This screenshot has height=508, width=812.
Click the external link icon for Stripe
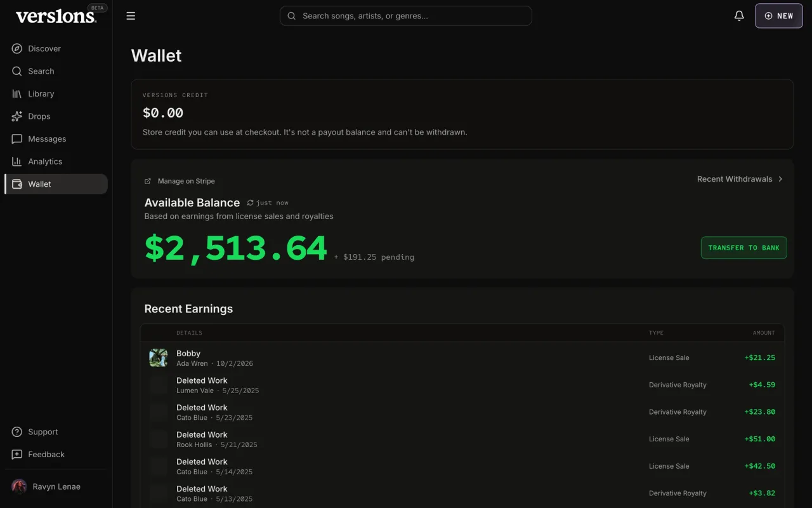pyautogui.click(x=148, y=181)
